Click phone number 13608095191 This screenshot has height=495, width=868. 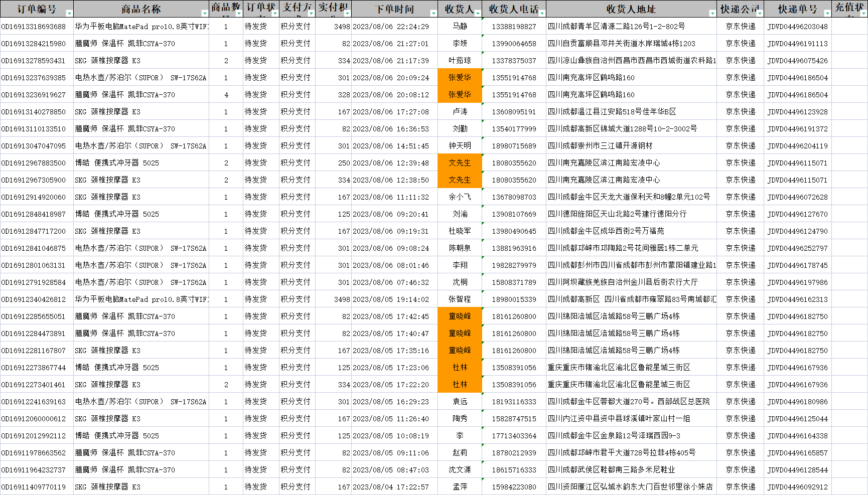[x=514, y=112]
